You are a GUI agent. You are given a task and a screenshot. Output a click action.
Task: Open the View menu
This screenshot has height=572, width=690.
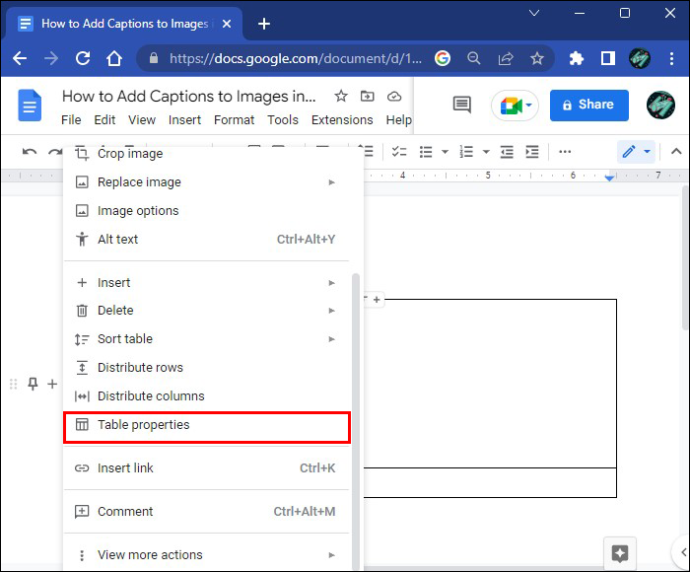[142, 120]
